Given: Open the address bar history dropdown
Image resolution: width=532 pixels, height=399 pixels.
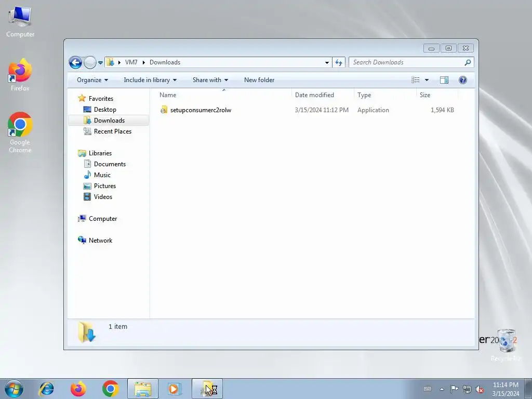Looking at the screenshot, I should [327, 62].
